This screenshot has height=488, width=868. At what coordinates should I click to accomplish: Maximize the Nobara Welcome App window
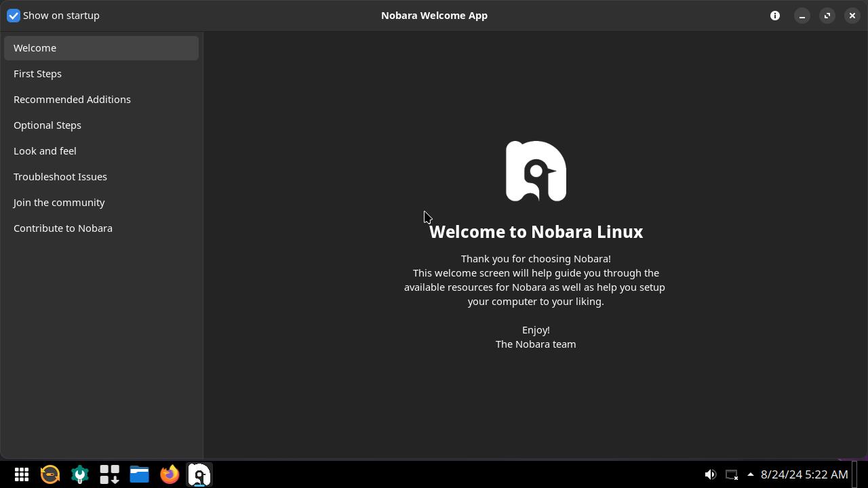point(827,16)
